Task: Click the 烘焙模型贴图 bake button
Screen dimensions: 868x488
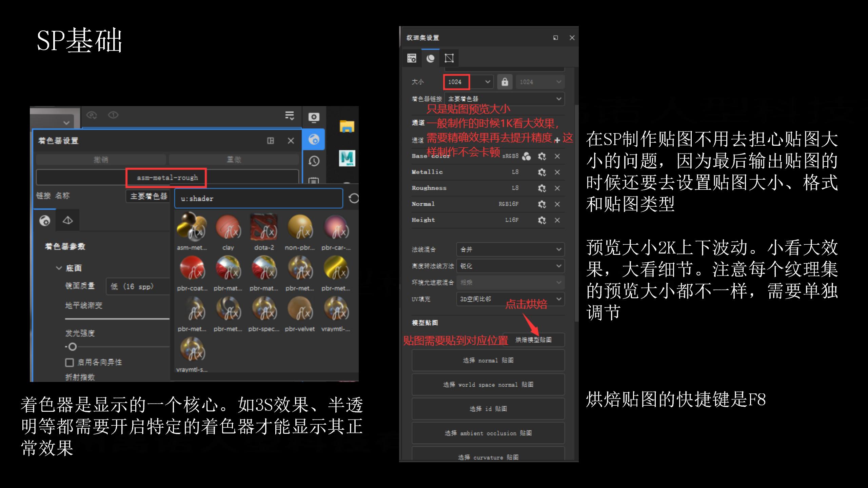Action: point(534,340)
